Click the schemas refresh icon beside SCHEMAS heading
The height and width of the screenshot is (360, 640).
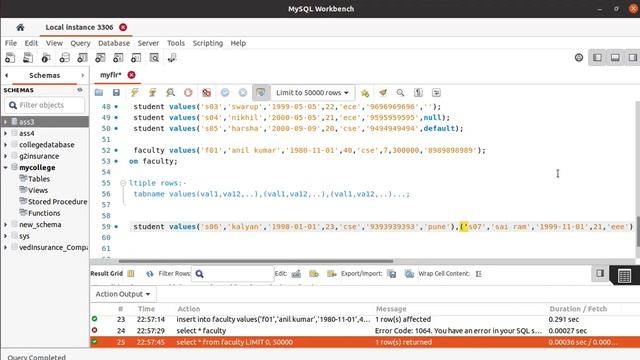[80, 90]
